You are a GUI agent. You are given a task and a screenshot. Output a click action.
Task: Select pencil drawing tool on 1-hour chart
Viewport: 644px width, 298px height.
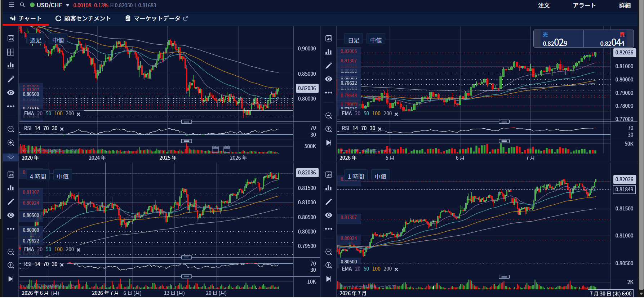click(x=329, y=202)
